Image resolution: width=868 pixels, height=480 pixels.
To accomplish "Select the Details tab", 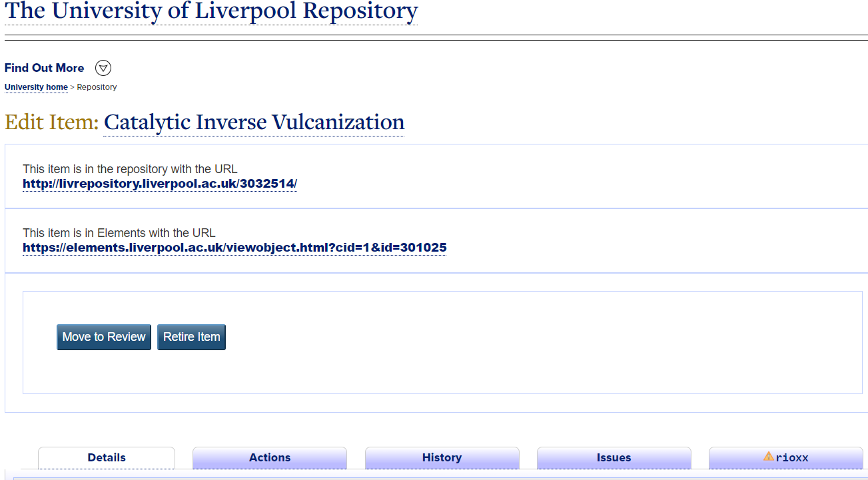I will click(x=107, y=458).
